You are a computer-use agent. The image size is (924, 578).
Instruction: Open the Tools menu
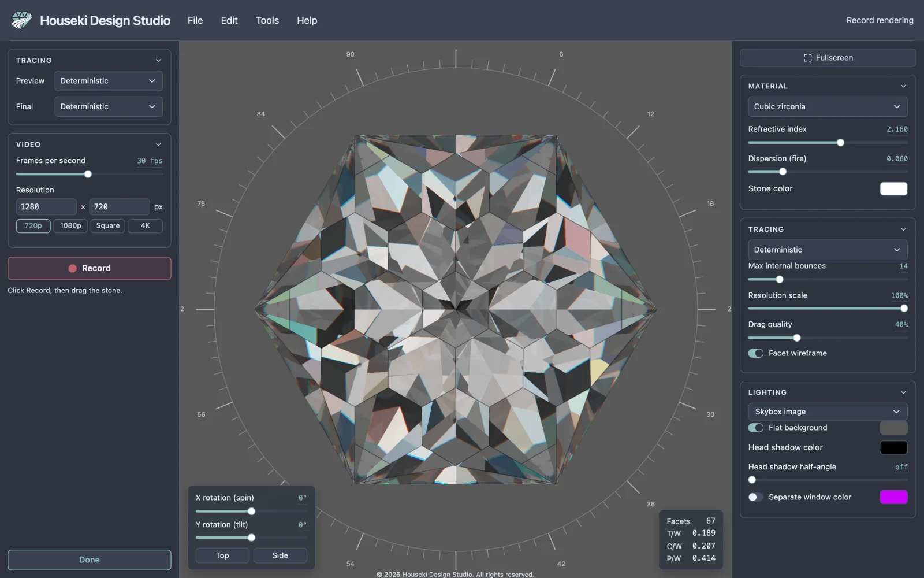pos(267,20)
